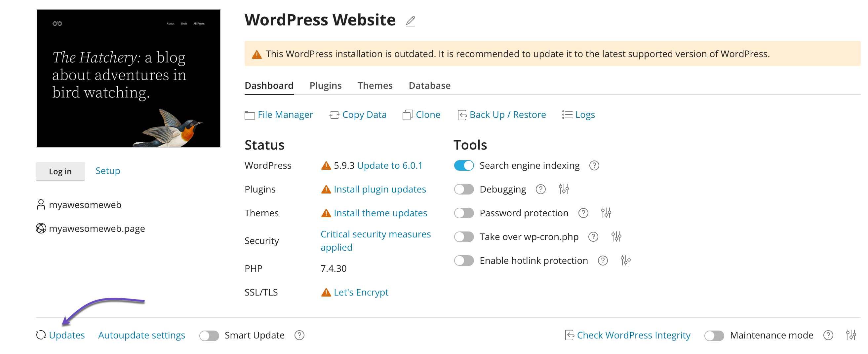Open the File Manager
Screen dimensions: 868x354
click(x=285, y=115)
